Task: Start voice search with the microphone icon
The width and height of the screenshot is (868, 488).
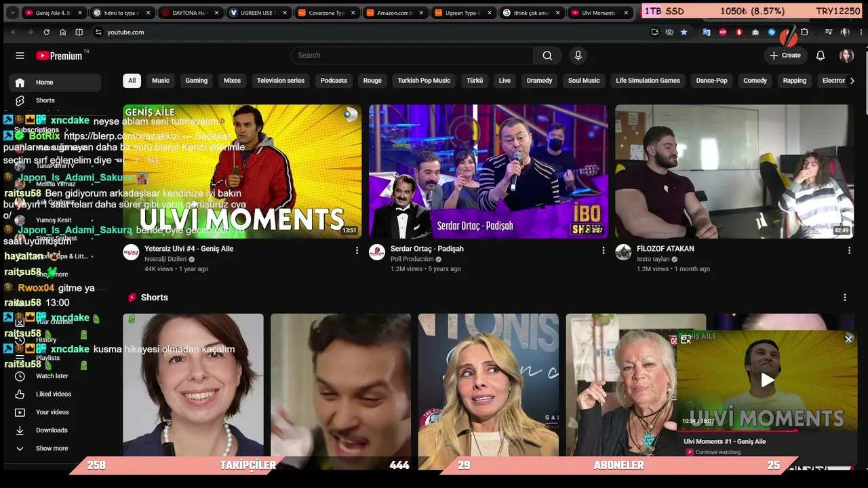Action: (x=578, y=56)
